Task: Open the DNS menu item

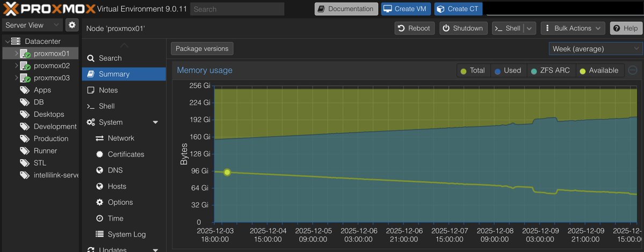Action: (x=124, y=171)
